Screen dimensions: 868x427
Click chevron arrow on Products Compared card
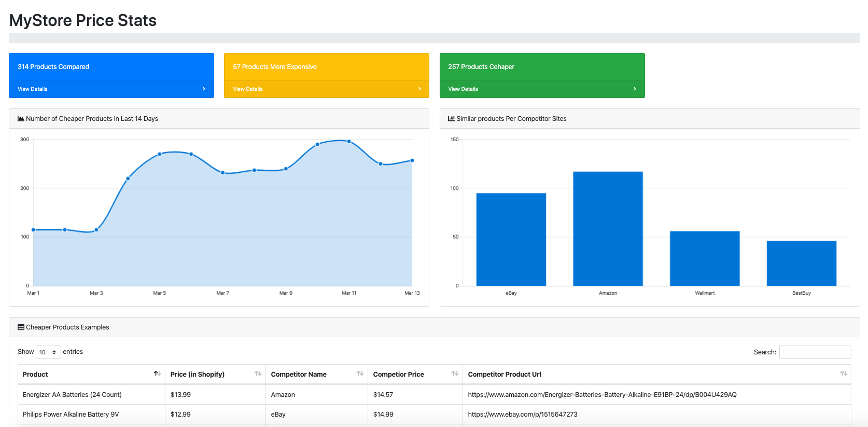coord(204,89)
